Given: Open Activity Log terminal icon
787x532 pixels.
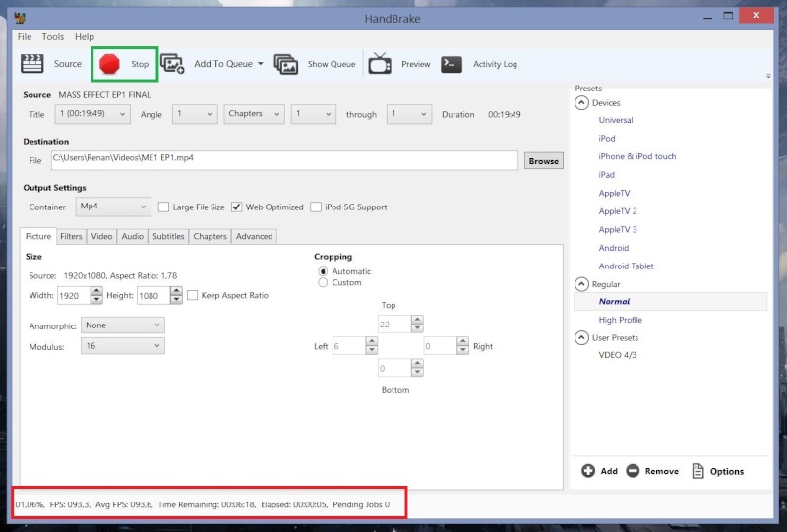Looking at the screenshot, I should click(x=452, y=64).
